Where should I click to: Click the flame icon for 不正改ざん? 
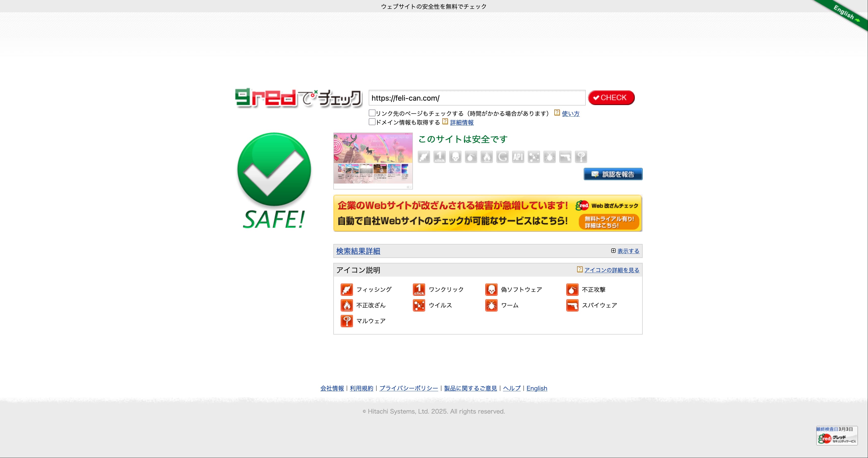(346, 305)
